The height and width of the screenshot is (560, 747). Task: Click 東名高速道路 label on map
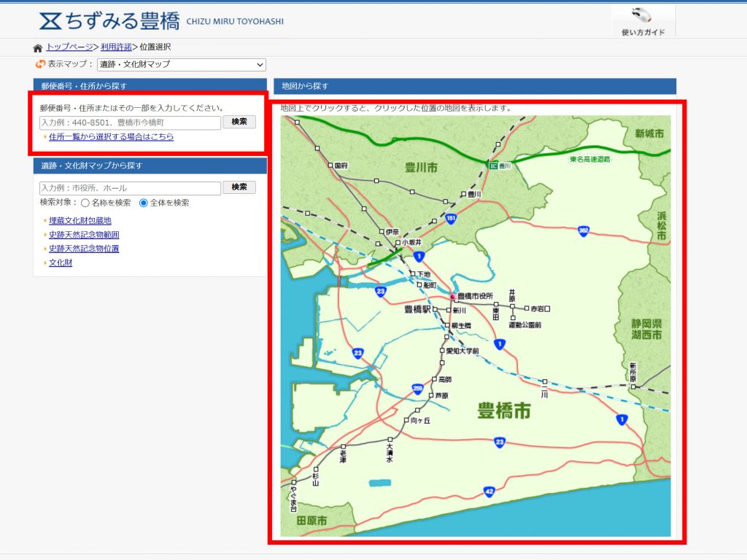point(589,160)
